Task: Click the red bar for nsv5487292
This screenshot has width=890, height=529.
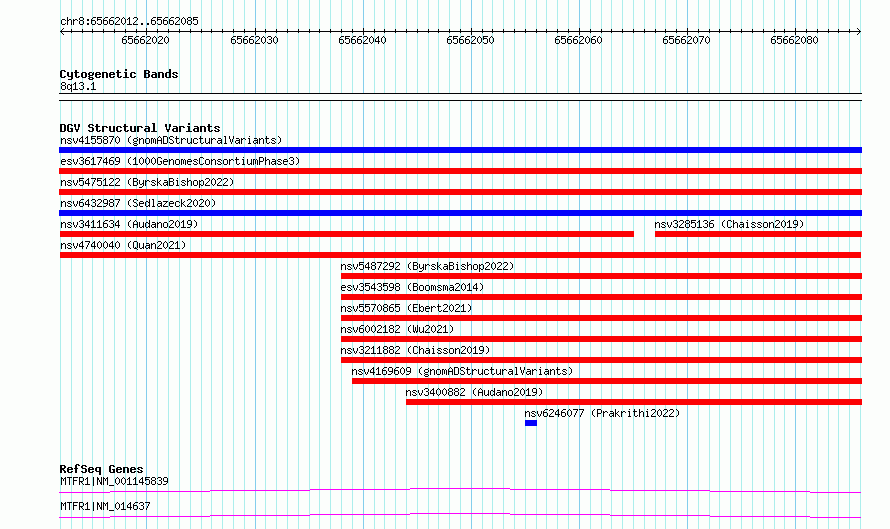Action: tap(601, 276)
